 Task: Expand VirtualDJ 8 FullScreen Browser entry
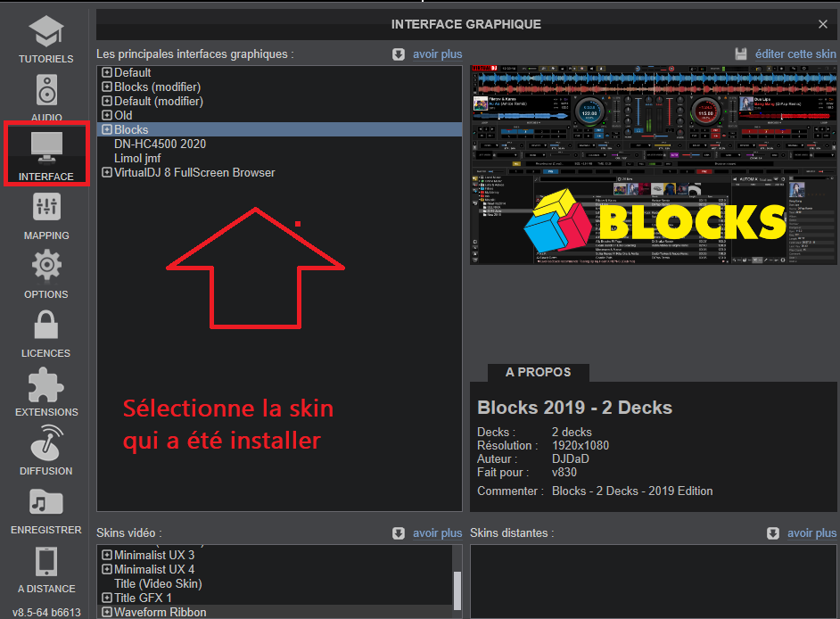[x=107, y=172]
